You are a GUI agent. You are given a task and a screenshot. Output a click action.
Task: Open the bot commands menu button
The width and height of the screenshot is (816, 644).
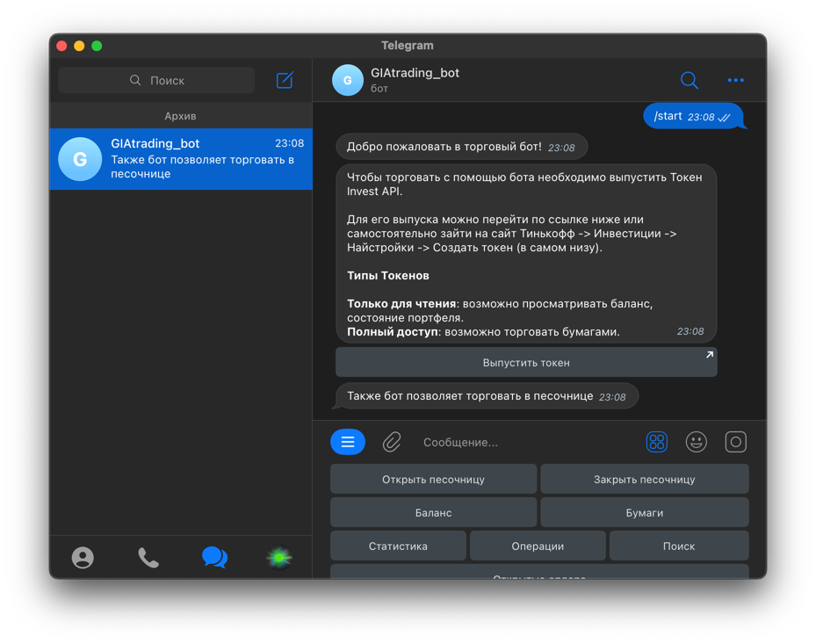tap(348, 442)
